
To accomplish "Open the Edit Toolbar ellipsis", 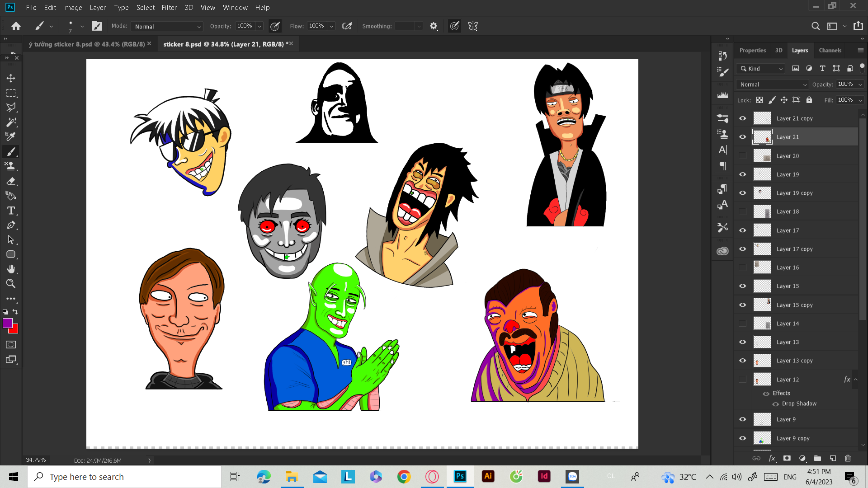I will click(11, 299).
